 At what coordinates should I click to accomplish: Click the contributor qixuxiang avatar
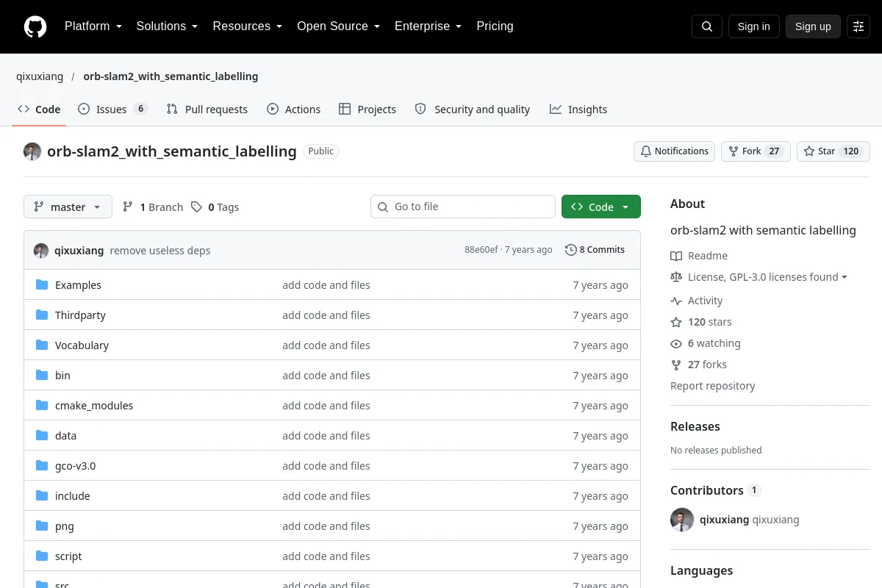[682, 520]
